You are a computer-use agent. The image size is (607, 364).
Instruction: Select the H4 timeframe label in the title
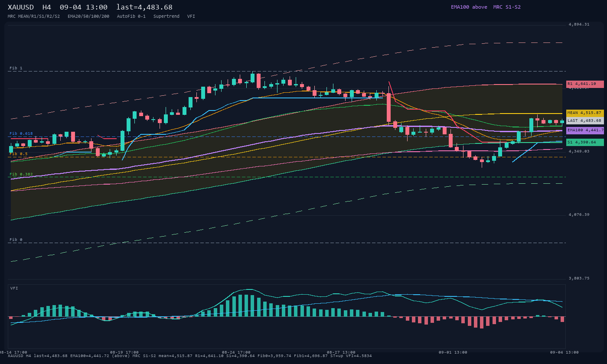click(x=47, y=7)
